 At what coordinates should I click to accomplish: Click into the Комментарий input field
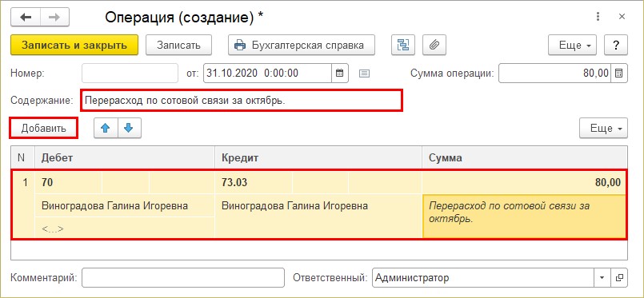point(183,278)
